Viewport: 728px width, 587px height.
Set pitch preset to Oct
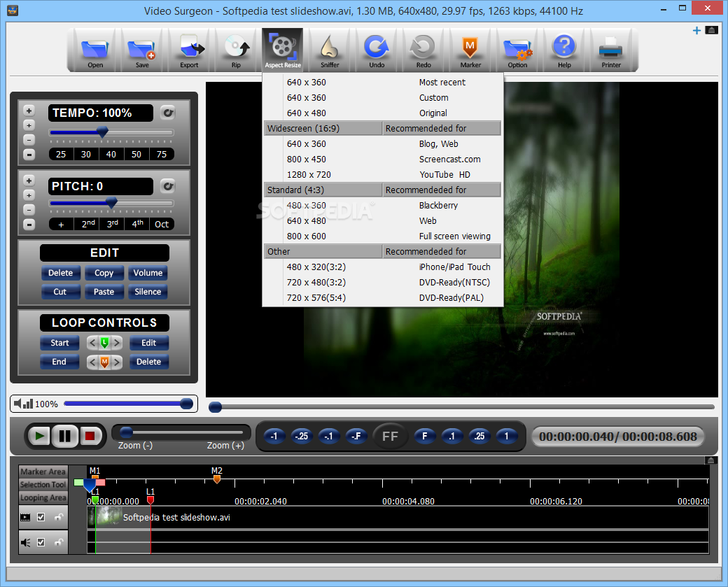click(162, 225)
